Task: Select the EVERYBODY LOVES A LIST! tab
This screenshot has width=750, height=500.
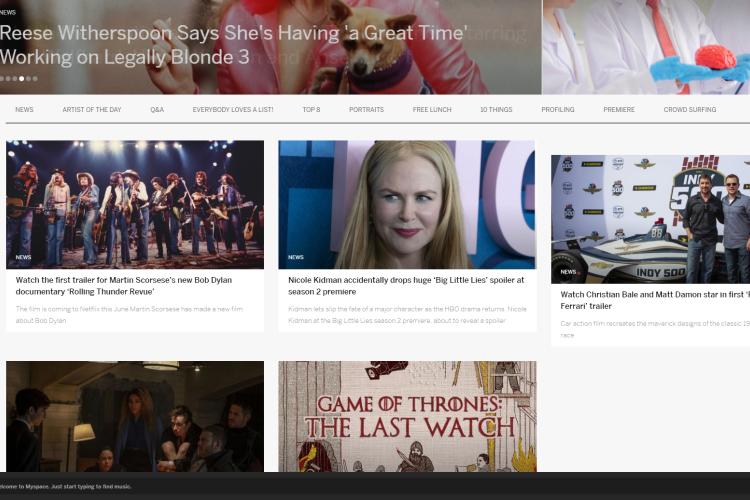Action: click(233, 110)
